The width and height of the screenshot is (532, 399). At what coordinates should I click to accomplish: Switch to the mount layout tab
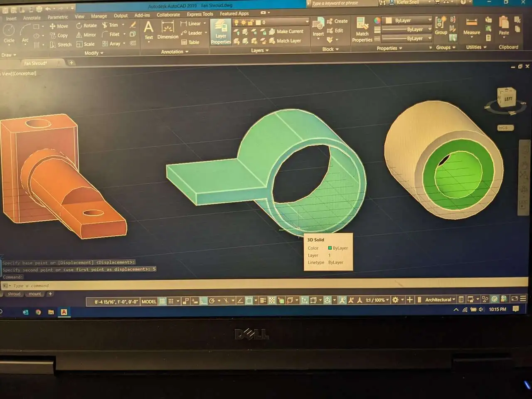click(35, 294)
